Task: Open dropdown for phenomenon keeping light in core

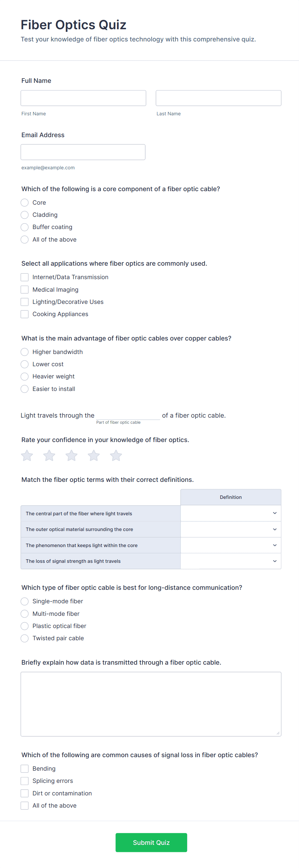Action: click(231, 545)
